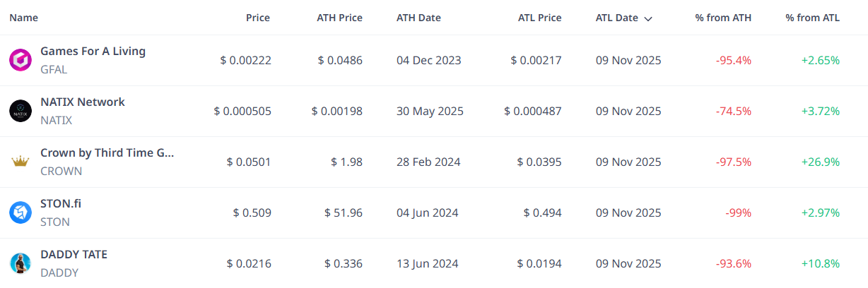The image size is (868, 288).
Task: Sort by ATL Price column header
Action: 539,18
